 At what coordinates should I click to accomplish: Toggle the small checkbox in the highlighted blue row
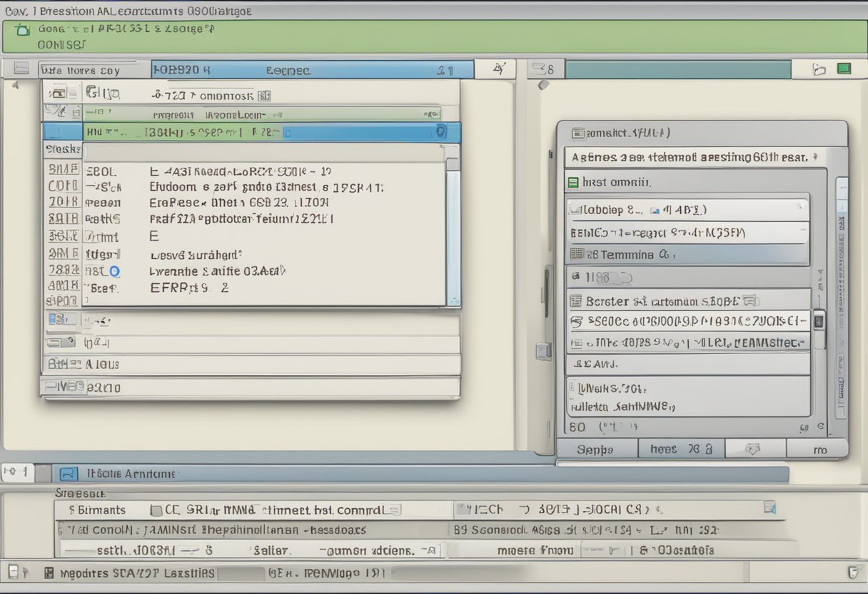[x=287, y=132]
